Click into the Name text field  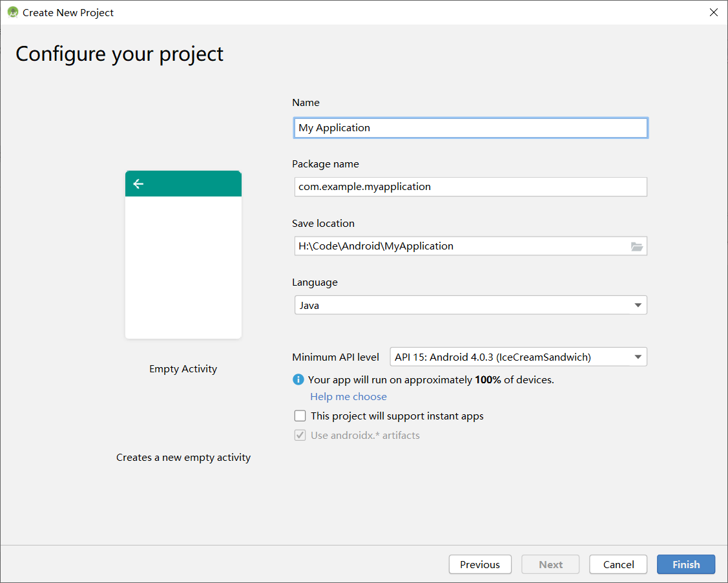pyautogui.click(x=470, y=128)
